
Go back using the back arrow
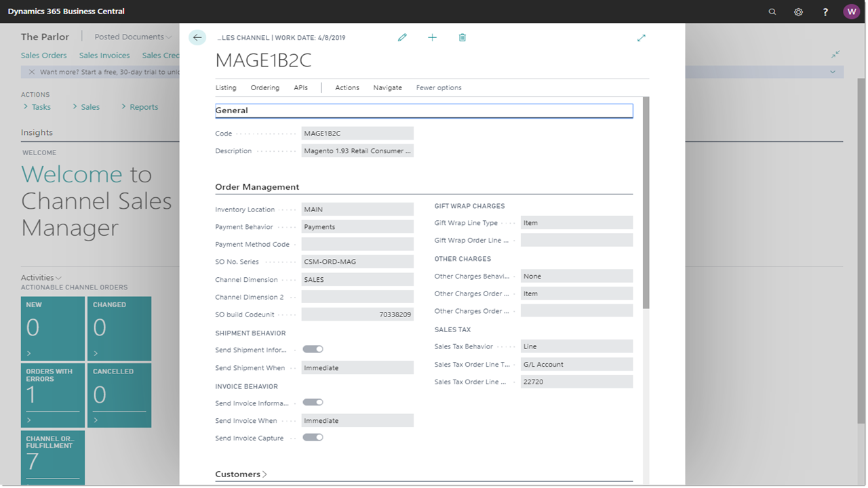pos(197,37)
